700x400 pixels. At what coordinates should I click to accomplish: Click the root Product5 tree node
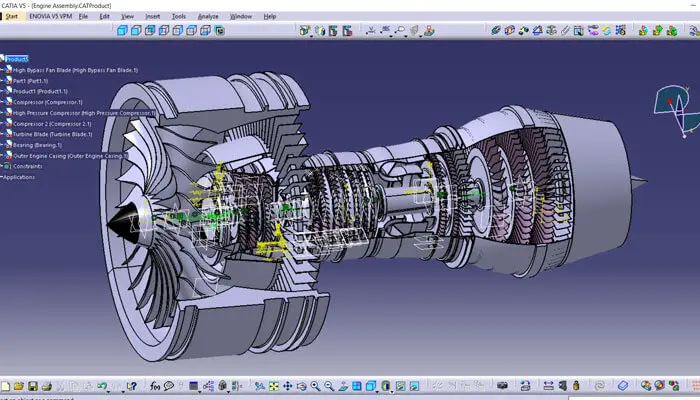point(19,59)
